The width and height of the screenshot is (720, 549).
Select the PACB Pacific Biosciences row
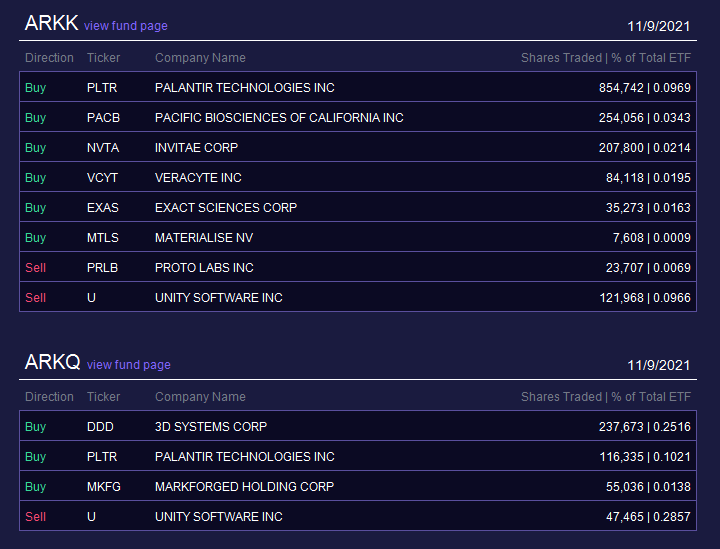(x=358, y=117)
